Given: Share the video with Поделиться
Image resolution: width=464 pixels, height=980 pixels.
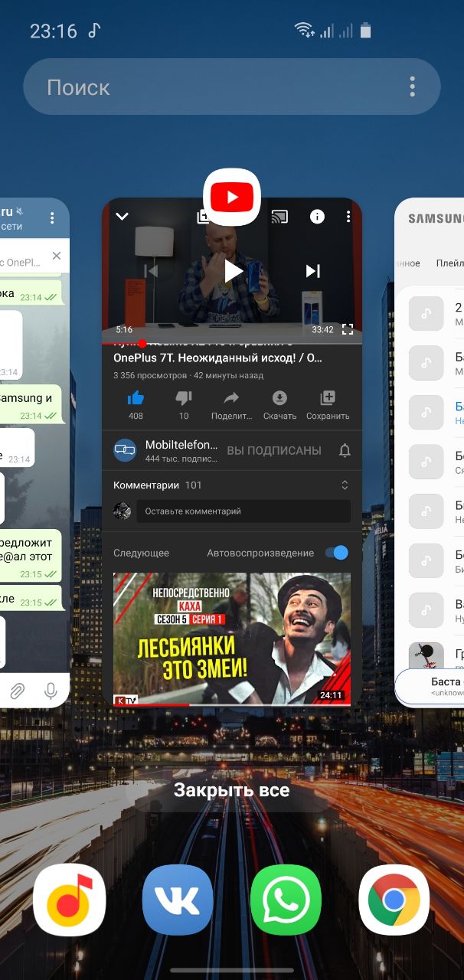Looking at the screenshot, I should (231, 404).
